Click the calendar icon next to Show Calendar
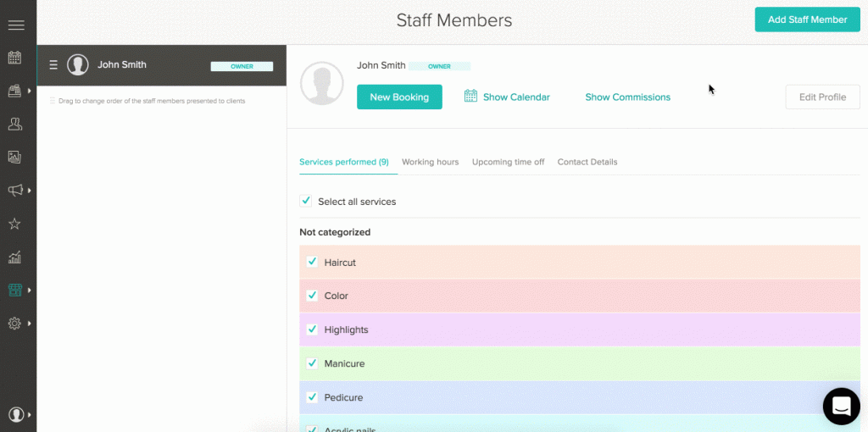This screenshot has height=432, width=868. pyautogui.click(x=470, y=96)
